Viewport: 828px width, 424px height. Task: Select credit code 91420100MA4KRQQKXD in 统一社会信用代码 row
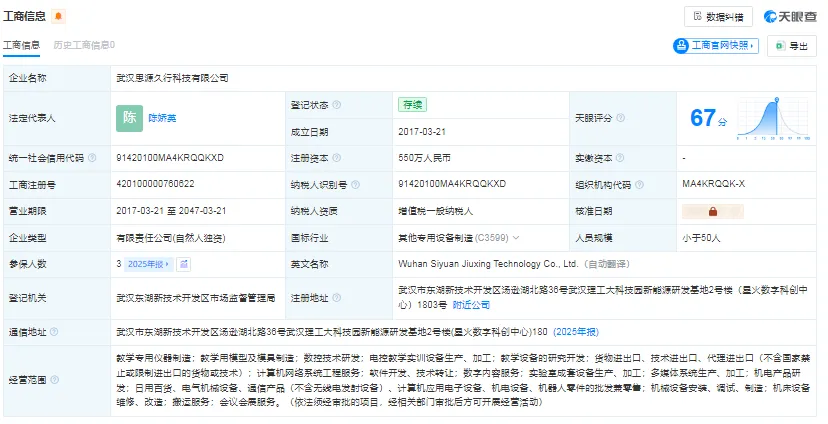[x=170, y=158]
